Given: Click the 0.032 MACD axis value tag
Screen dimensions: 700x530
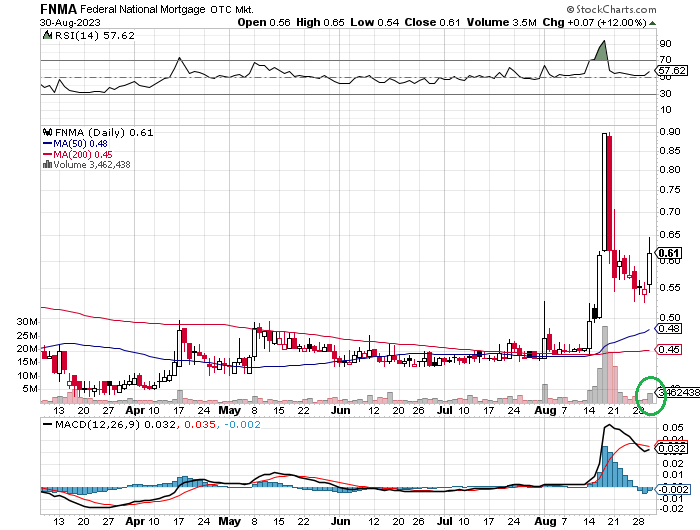Looking at the screenshot, I should pyautogui.click(x=671, y=448).
